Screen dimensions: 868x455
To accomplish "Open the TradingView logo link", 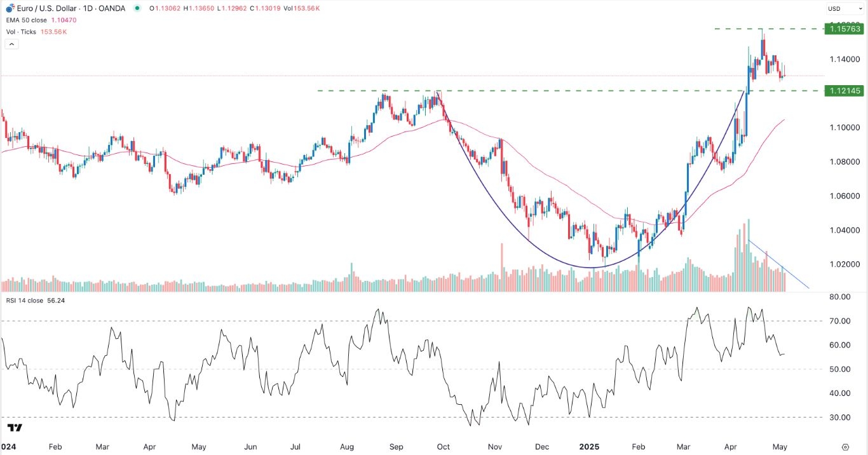I will coord(15,428).
